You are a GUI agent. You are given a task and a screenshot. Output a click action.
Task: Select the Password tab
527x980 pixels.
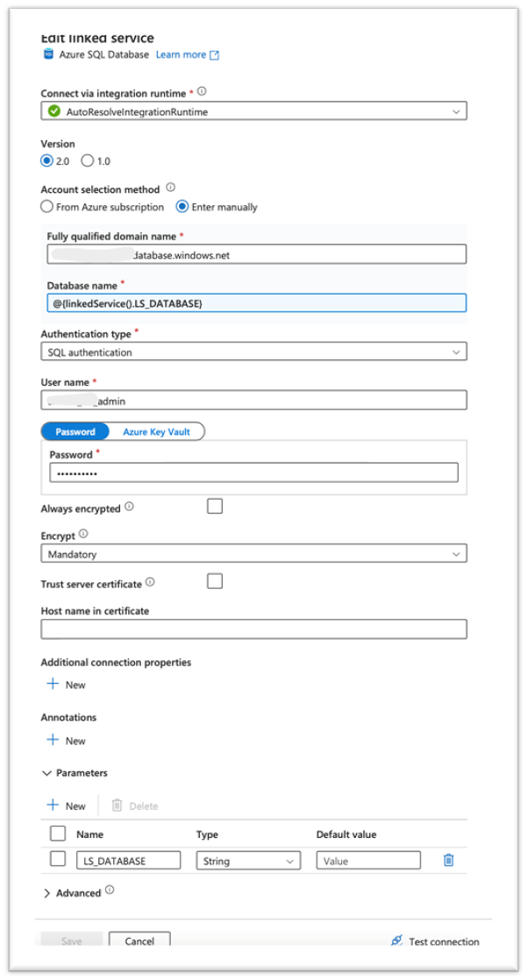(75, 431)
